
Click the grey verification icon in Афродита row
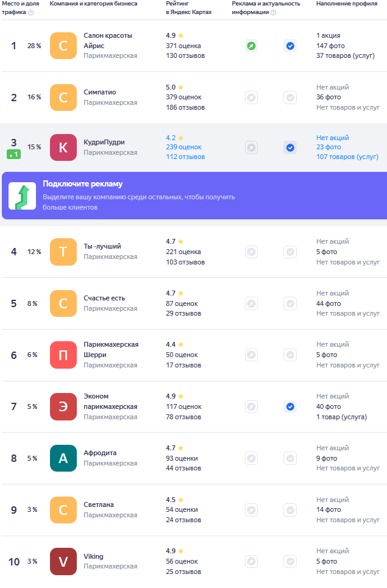[x=290, y=458]
